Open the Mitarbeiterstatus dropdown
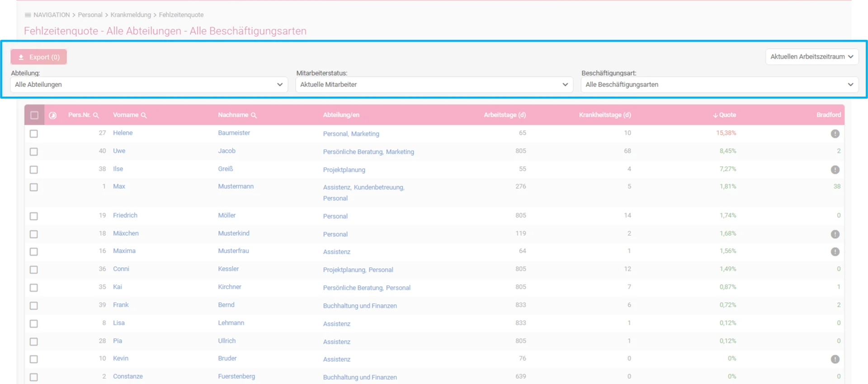868x384 pixels. pos(434,85)
